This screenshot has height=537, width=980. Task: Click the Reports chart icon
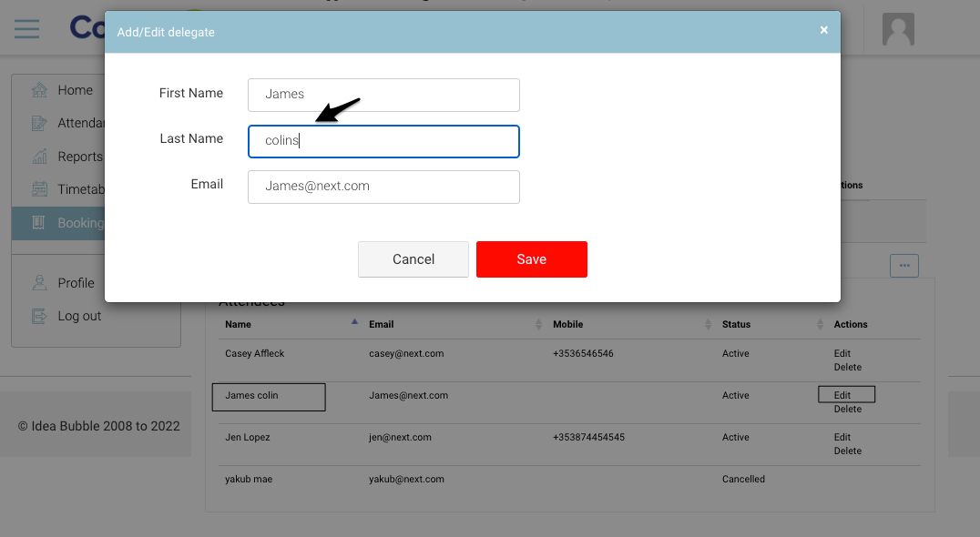(x=39, y=157)
